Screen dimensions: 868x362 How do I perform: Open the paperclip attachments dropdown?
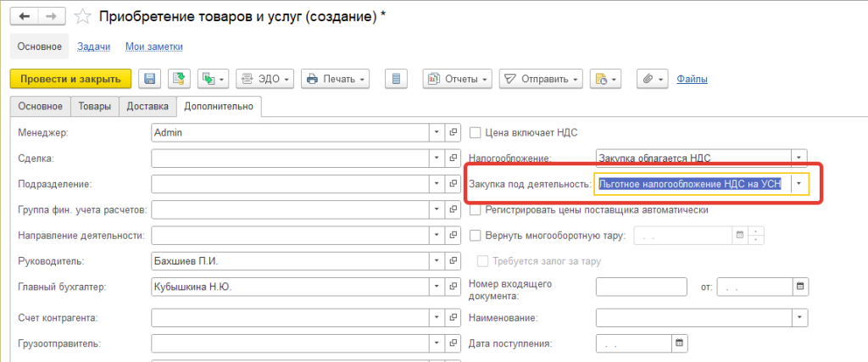point(653,79)
